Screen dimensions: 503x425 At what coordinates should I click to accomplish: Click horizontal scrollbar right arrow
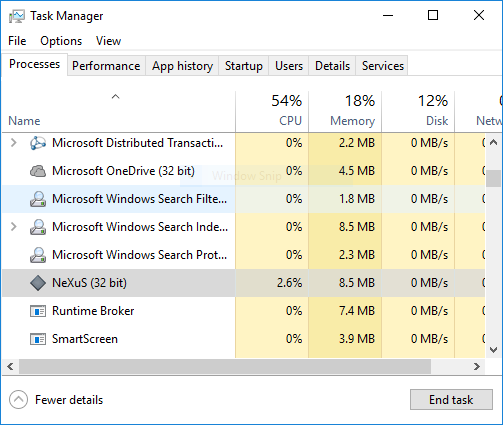tap(477, 367)
